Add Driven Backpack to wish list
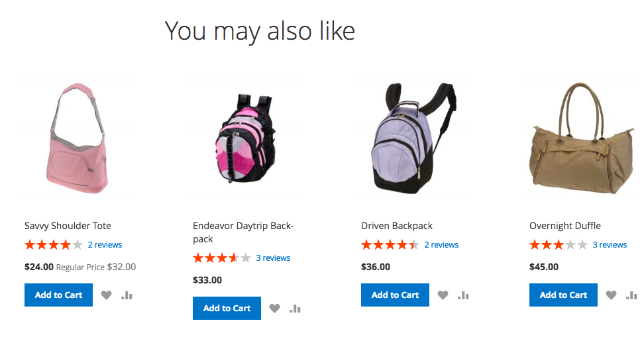The height and width of the screenshot is (339, 644). tap(443, 295)
